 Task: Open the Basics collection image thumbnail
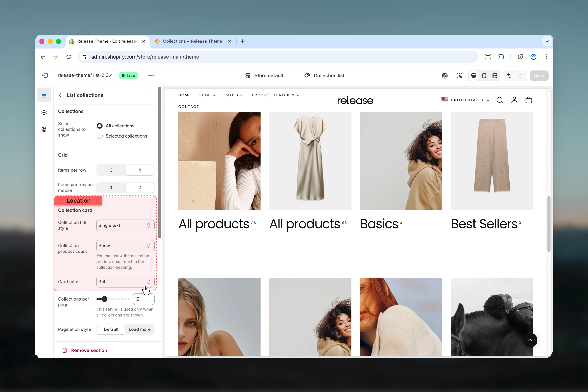401,161
